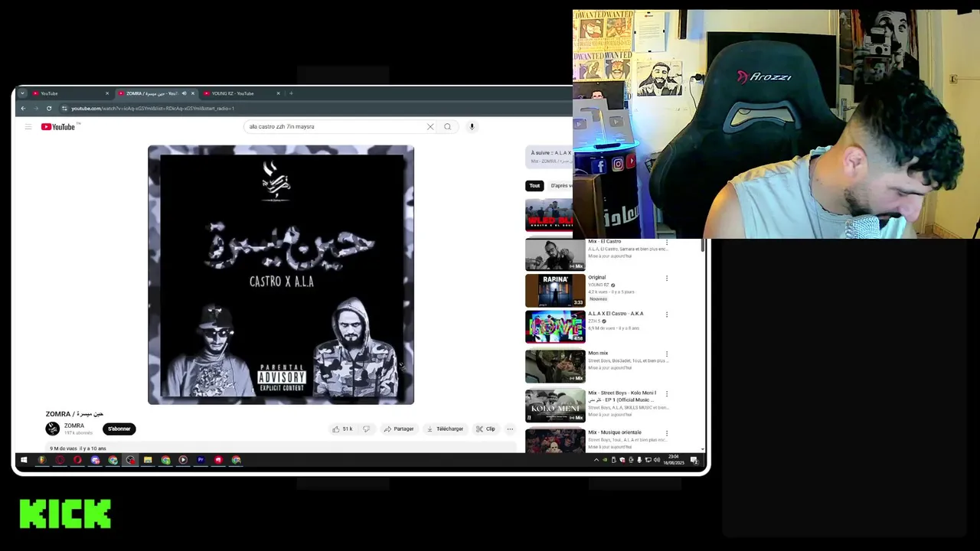Open options menu for Original video
Image resolution: width=980 pixels, height=551 pixels.
pos(666,279)
